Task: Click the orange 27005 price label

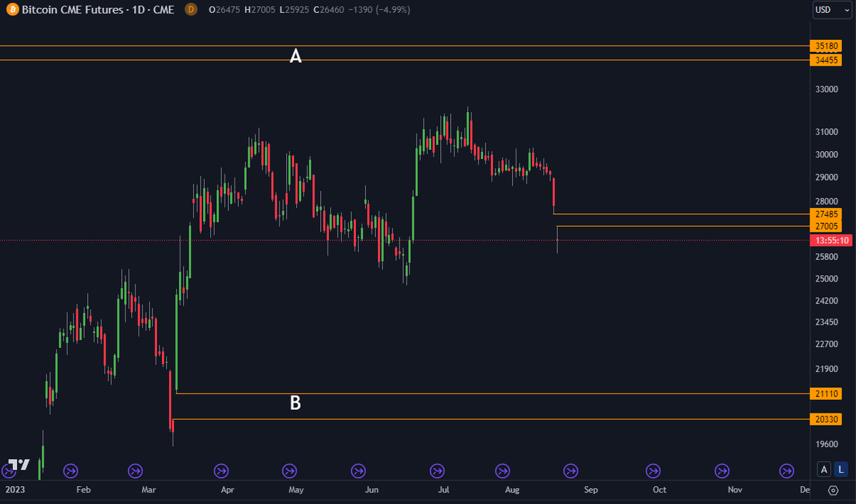Action: 827,226
